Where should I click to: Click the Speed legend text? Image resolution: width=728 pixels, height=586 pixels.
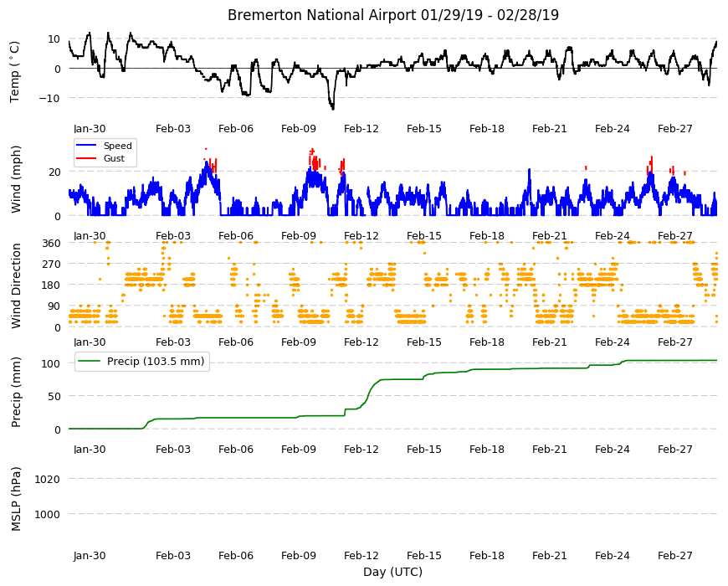(x=117, y=146)
